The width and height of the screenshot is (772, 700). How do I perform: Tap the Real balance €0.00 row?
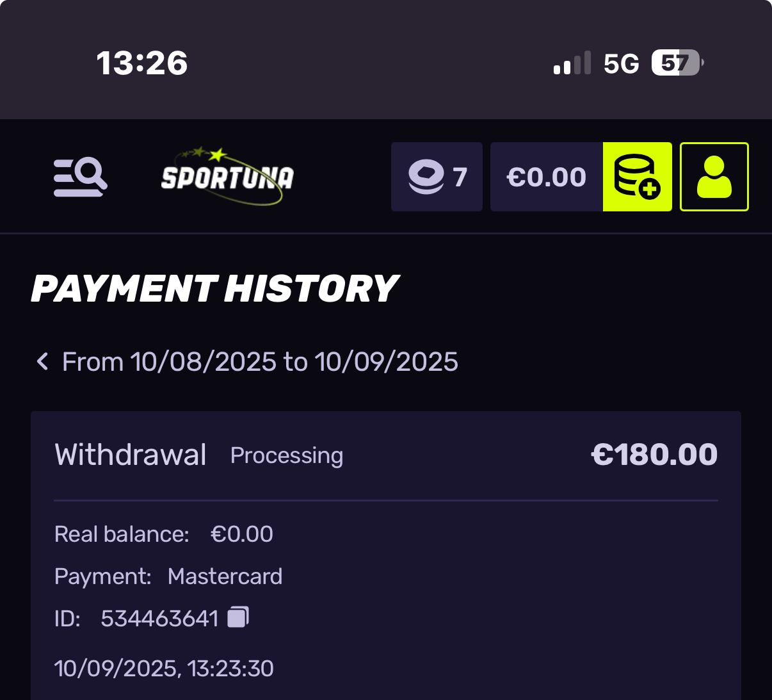point(164,534)
